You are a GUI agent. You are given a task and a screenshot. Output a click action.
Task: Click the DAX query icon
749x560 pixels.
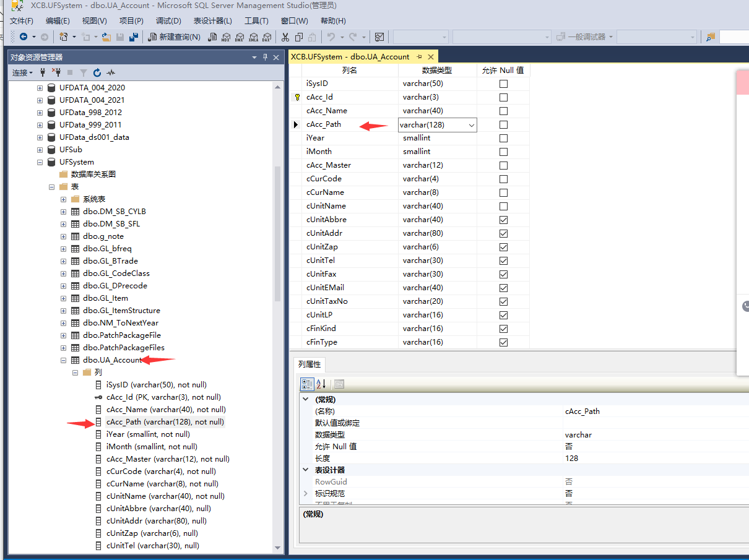tap(267, 37)
